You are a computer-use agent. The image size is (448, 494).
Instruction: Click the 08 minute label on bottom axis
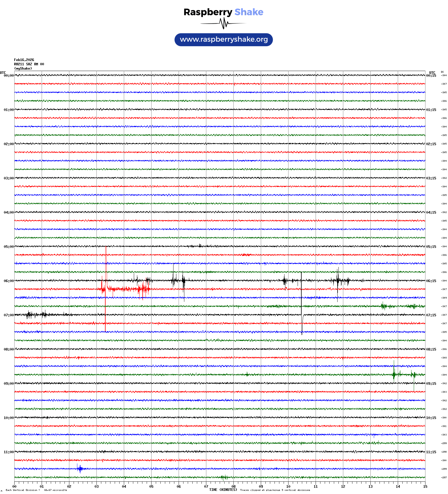click(x=233, y=487)
